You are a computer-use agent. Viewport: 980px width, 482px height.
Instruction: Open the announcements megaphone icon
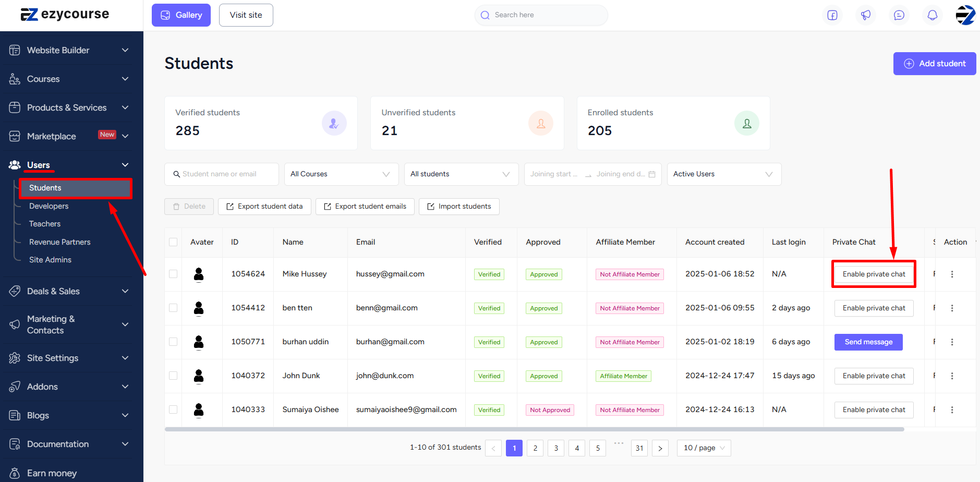(x=866, y=15)
